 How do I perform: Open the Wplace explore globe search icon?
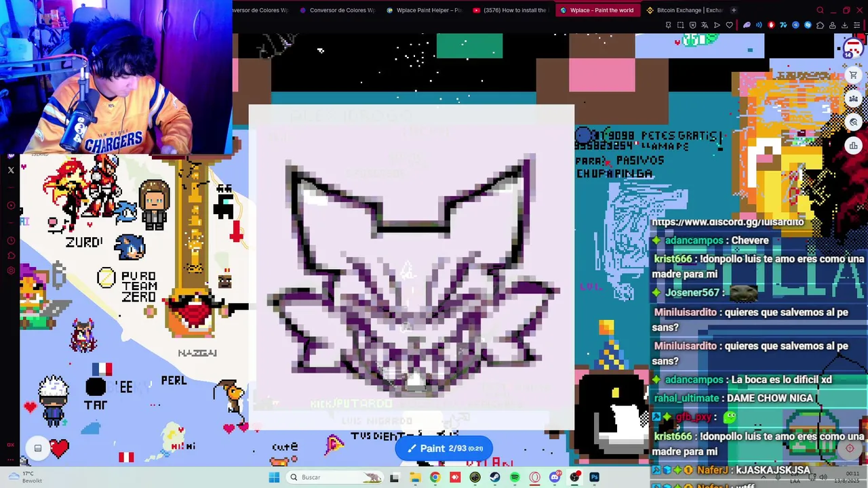coord(853,122)
